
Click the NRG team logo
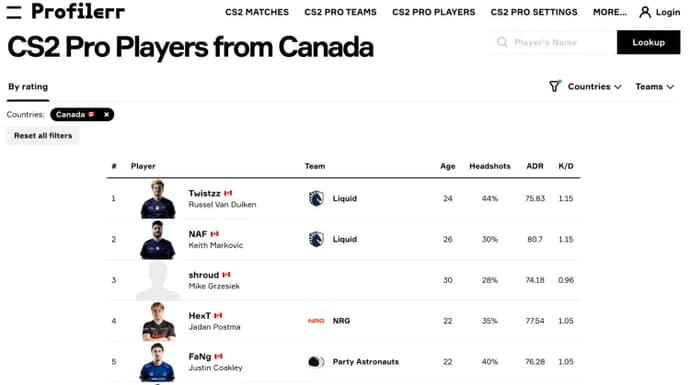(316, 321)
